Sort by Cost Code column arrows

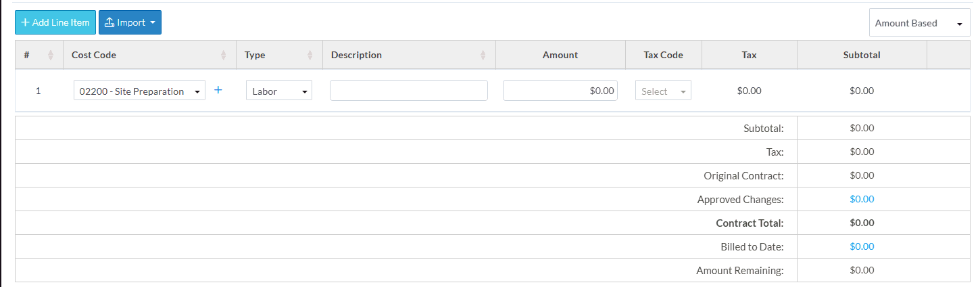point(224,56)
